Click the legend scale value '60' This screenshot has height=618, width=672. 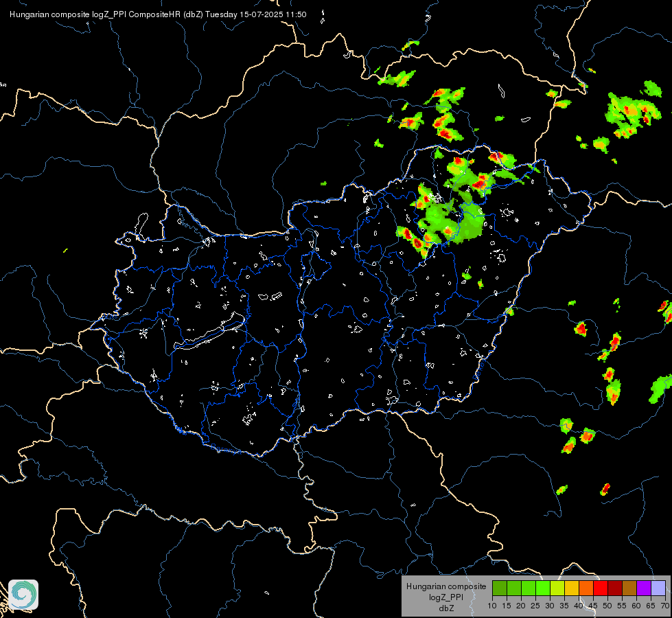[636, 606]
